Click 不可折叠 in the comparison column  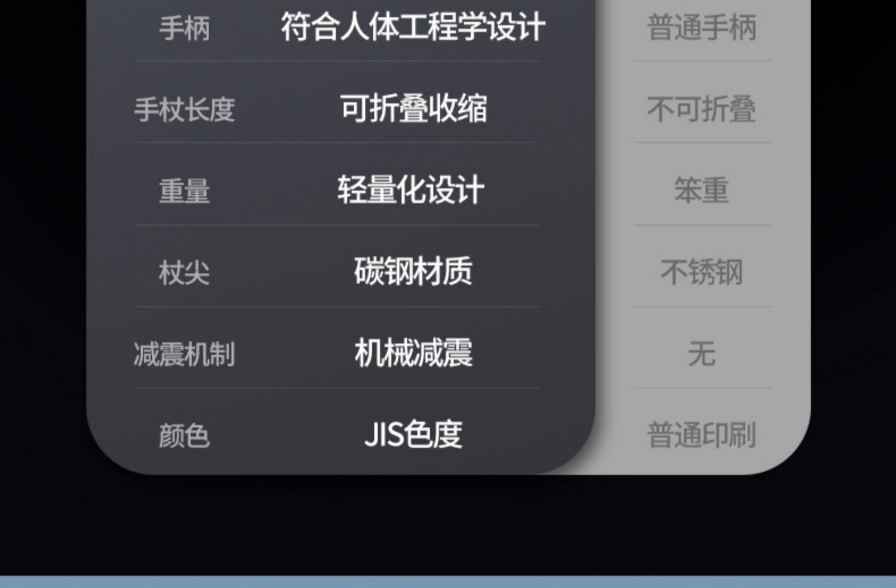[x=702, y=109]
